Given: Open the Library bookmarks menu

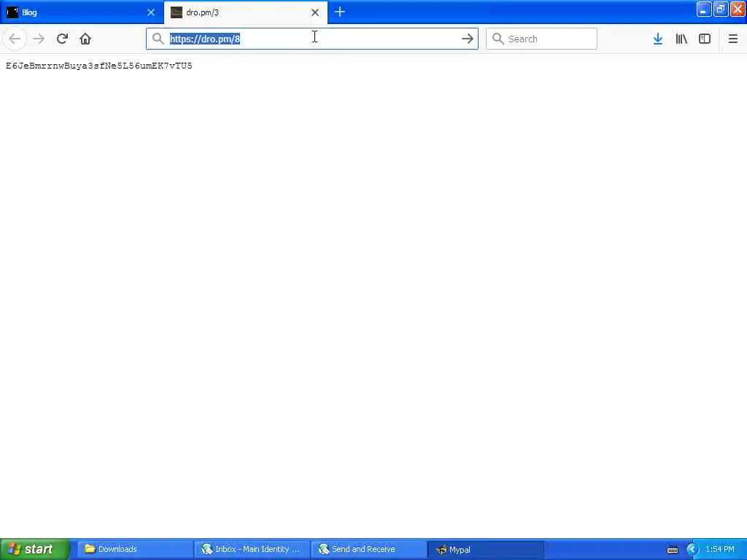Looking at the screenshot, I should [x=681, y=39].
